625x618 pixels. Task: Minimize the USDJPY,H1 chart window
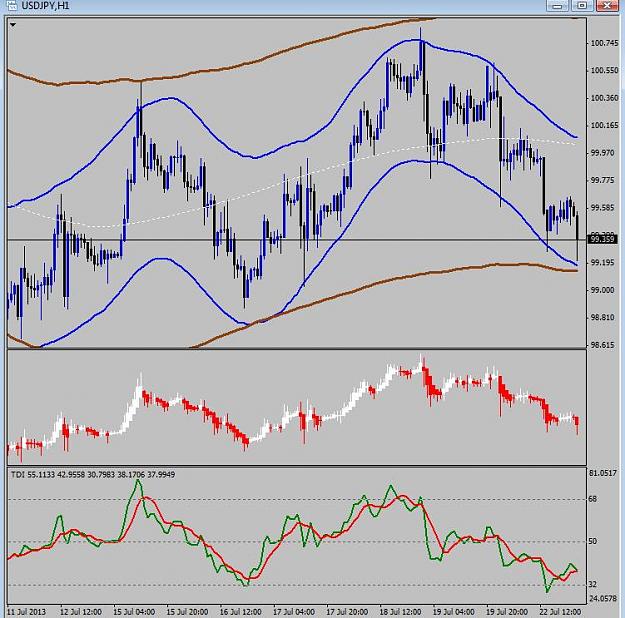(558, 6)
